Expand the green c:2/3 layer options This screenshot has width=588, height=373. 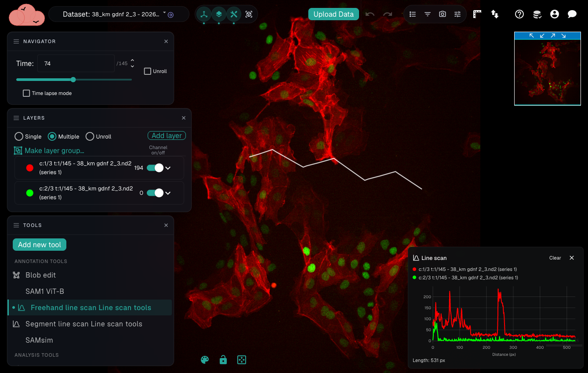click(167, 193)
